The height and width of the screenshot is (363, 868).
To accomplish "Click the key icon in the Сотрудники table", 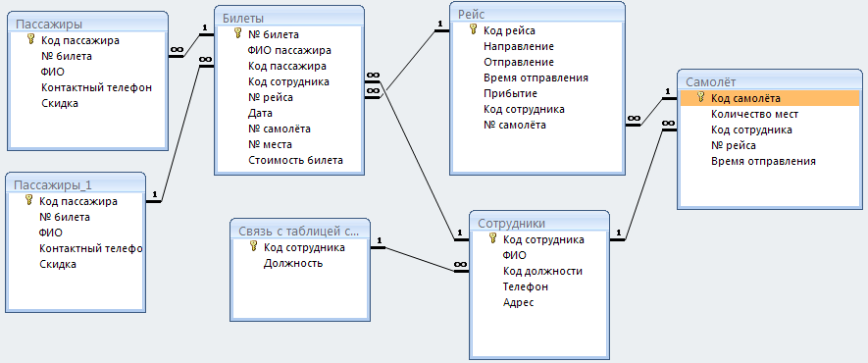I will 492,239.
